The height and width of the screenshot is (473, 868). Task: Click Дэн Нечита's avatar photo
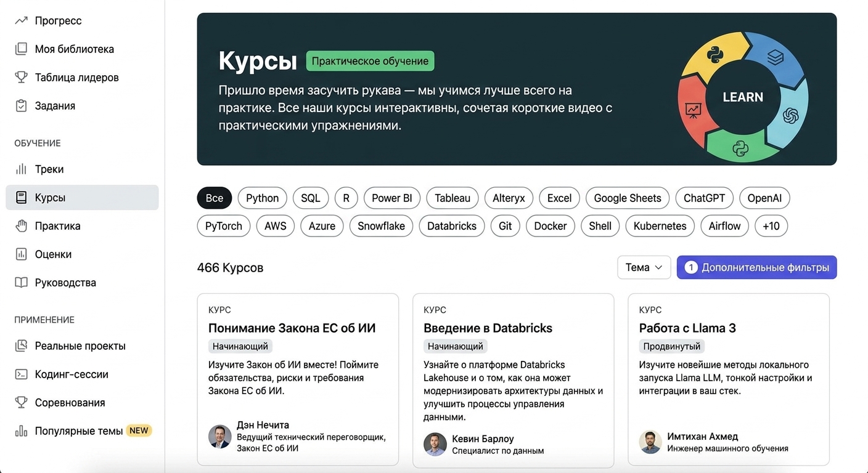219,436
